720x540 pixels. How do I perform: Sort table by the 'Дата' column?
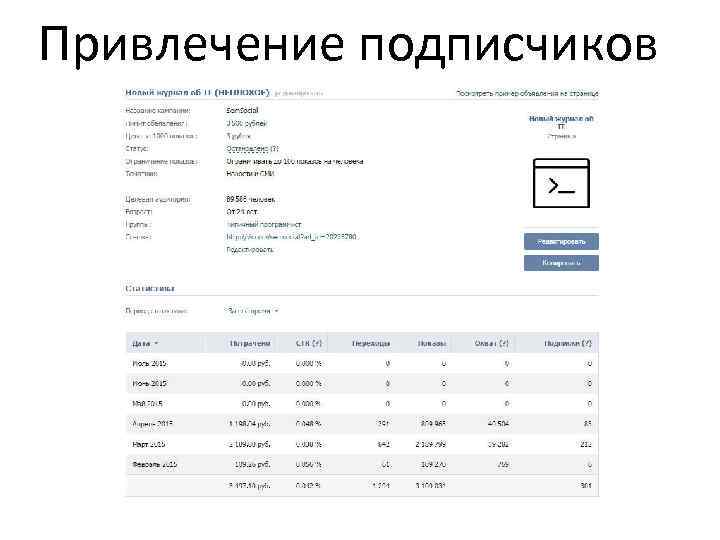coord(145,343)
